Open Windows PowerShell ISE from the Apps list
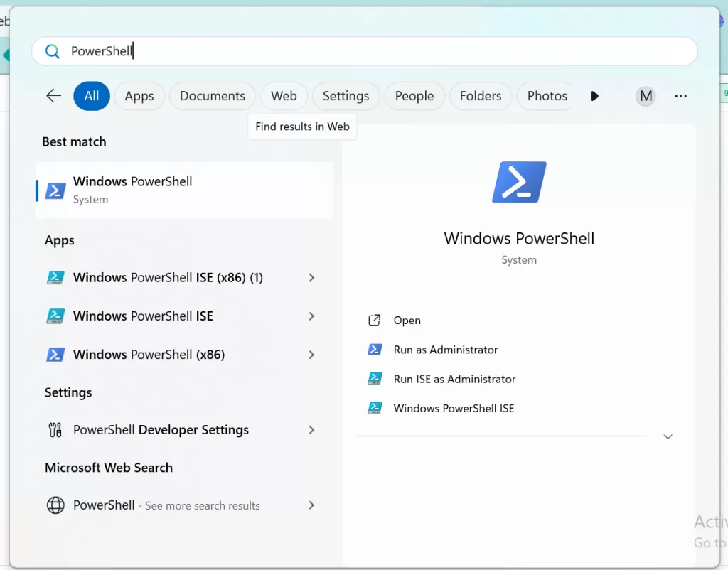728x570 pixels. [143, 316]
